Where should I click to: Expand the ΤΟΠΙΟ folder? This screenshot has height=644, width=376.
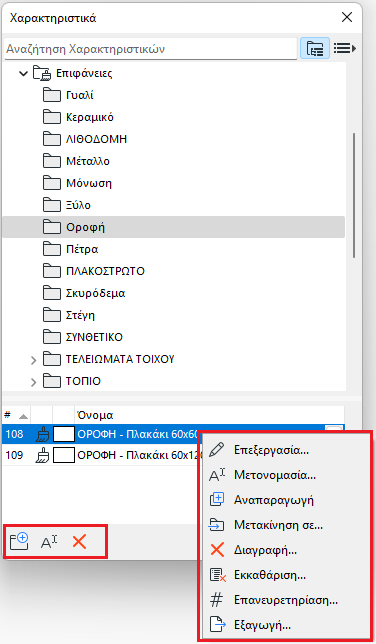34,382
